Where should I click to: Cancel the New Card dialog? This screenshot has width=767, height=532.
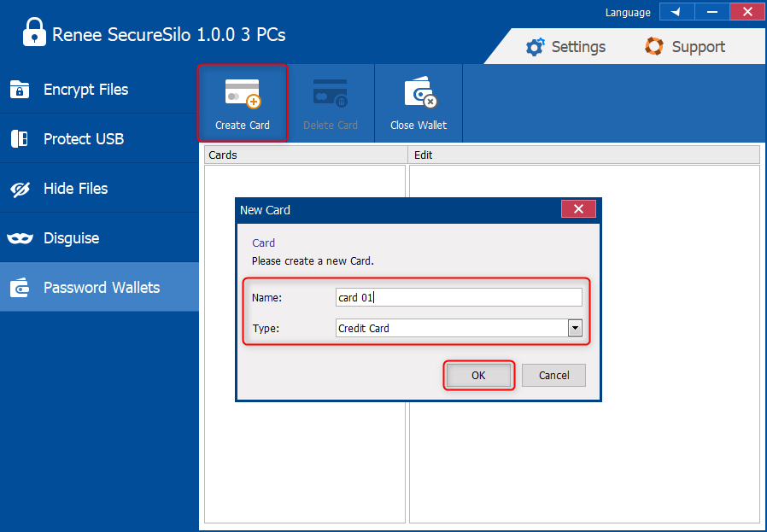coord(553,376)
